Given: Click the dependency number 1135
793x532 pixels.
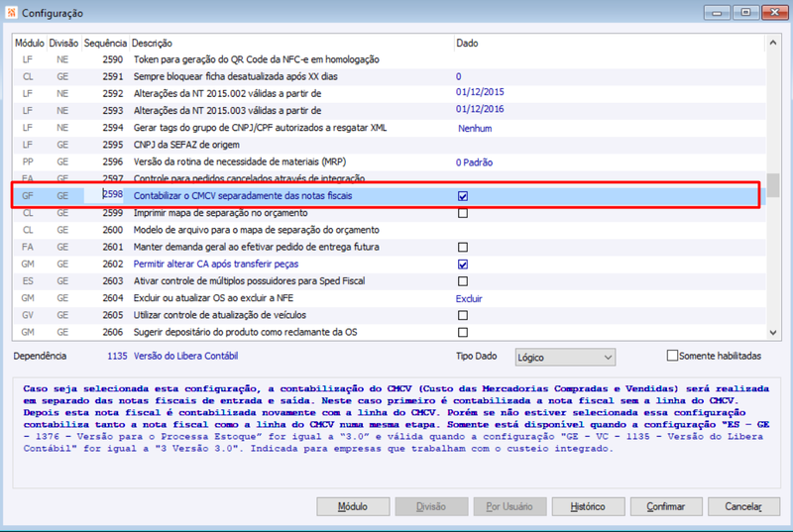Looking at the screenshot, I should coord(117,357).
